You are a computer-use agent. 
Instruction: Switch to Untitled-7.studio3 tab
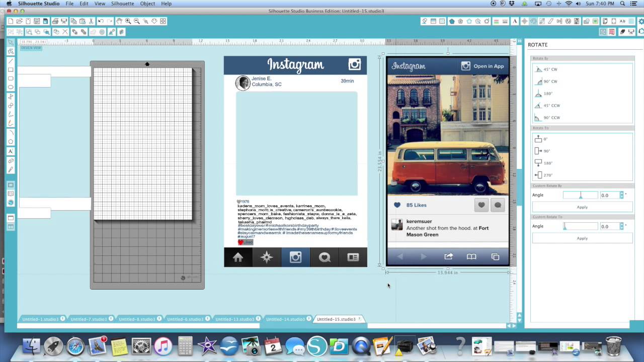click(89, 319)
